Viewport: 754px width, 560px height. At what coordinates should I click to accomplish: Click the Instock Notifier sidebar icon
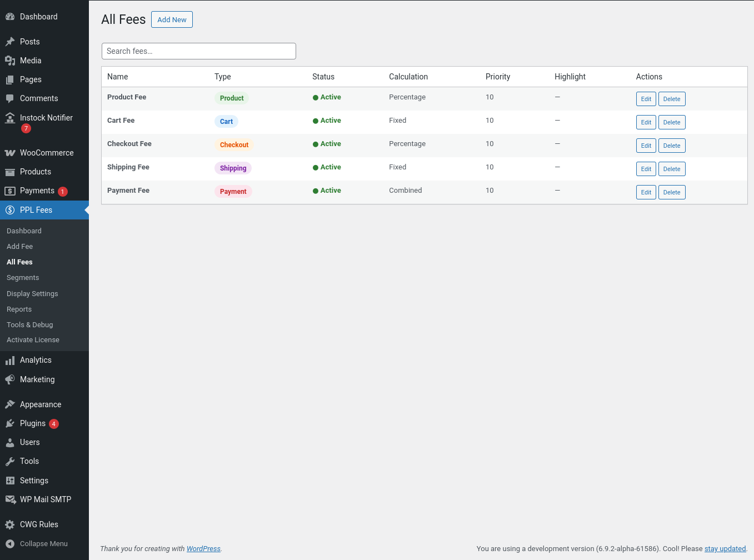tap(10, 118)
